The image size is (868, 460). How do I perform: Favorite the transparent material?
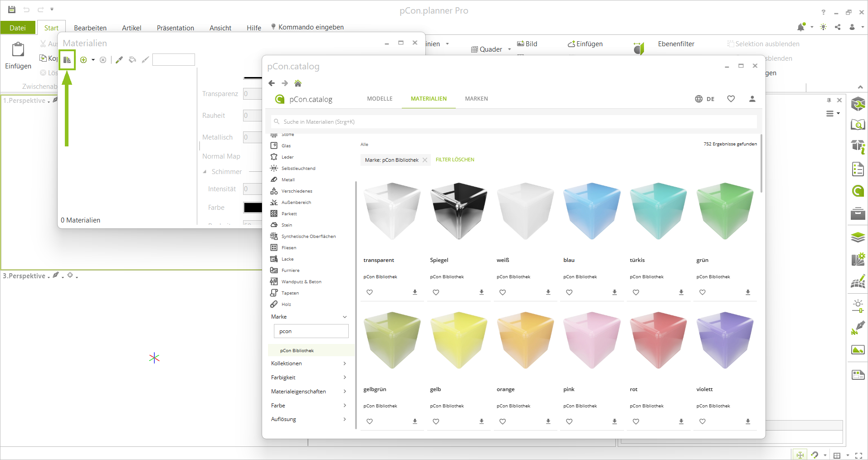[x=370, y=292]
